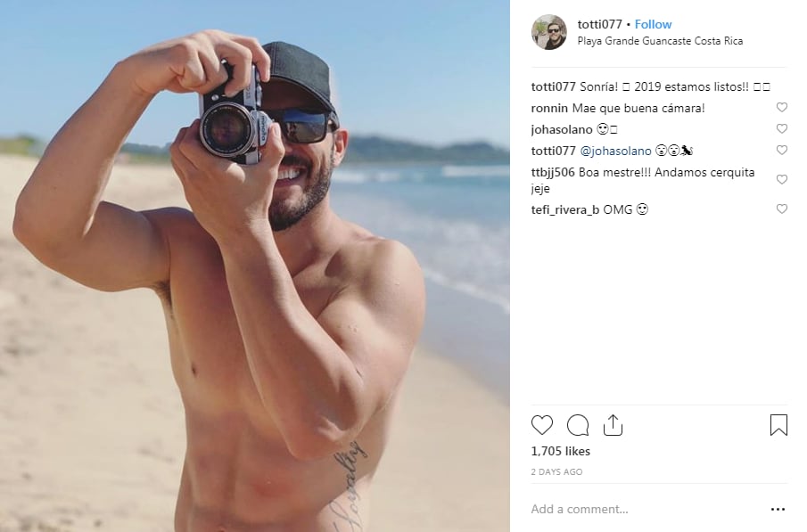
Task: Open the totti077 profile picture
Action: [548, 32]
